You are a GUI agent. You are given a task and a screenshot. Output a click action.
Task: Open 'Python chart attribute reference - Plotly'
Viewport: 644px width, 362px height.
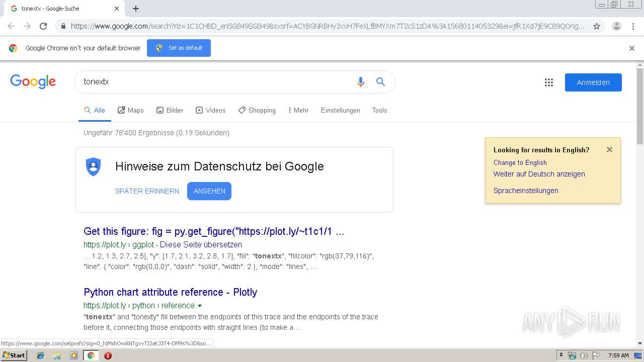(x=171, y=292)
